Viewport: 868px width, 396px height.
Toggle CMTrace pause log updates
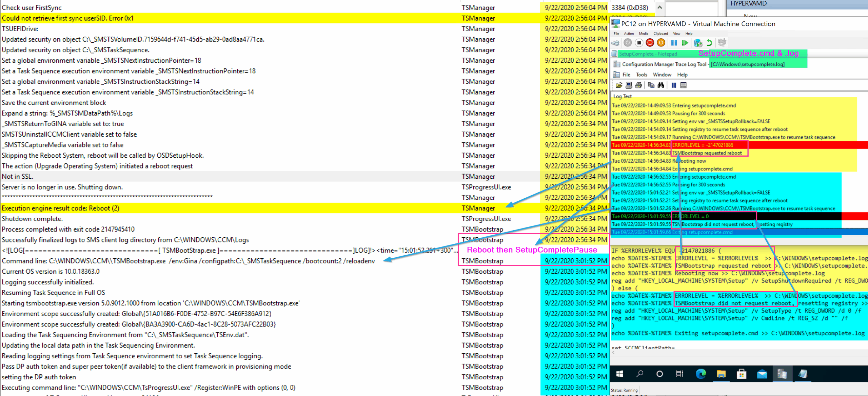pyautogui.click(x=674, y=85)
